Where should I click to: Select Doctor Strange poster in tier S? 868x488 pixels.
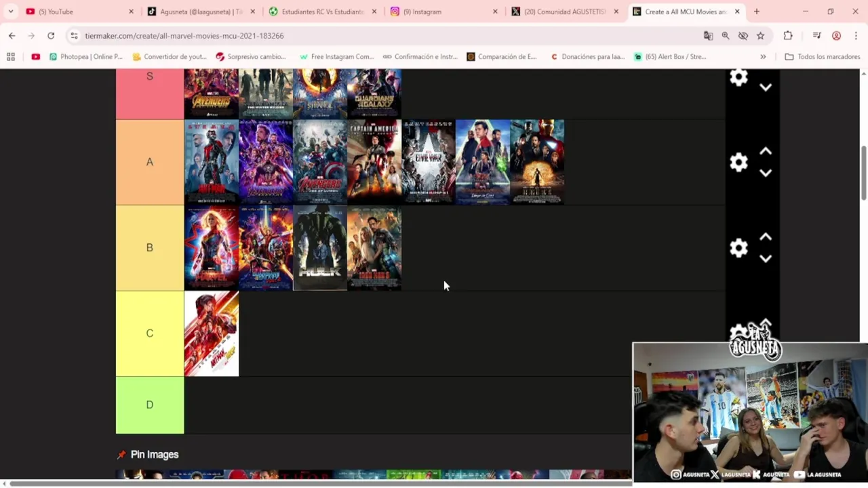point(320,94)
